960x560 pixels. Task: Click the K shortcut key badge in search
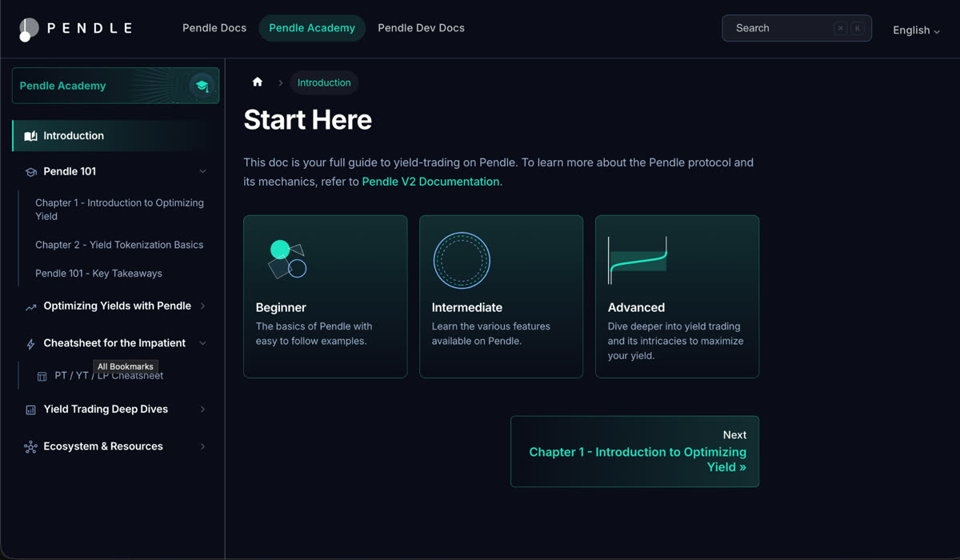[x=858, y=28]
